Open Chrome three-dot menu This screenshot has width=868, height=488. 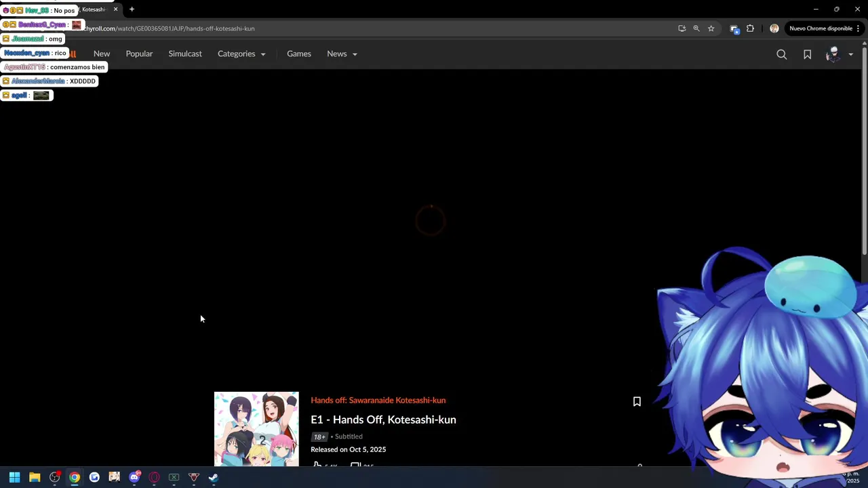(859, 28)
